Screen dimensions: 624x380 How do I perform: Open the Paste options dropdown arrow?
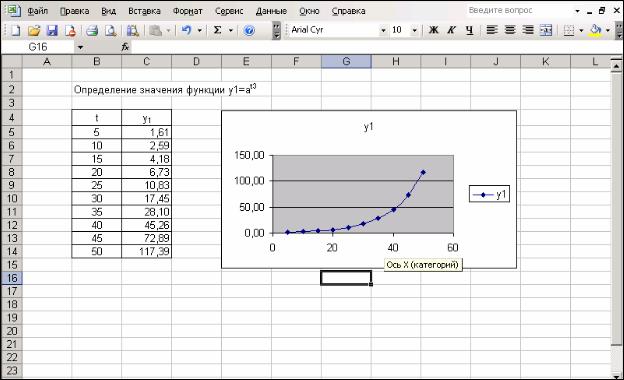(168, 30)
